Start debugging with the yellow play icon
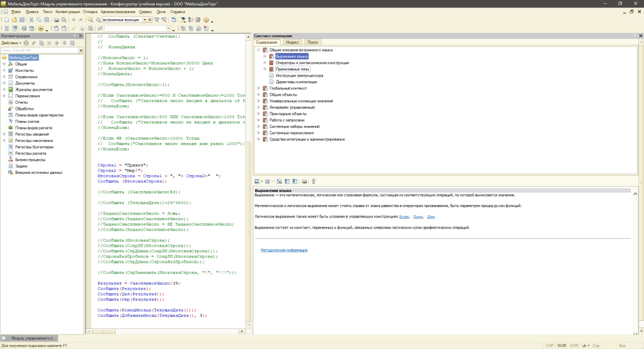 [40, 29]
